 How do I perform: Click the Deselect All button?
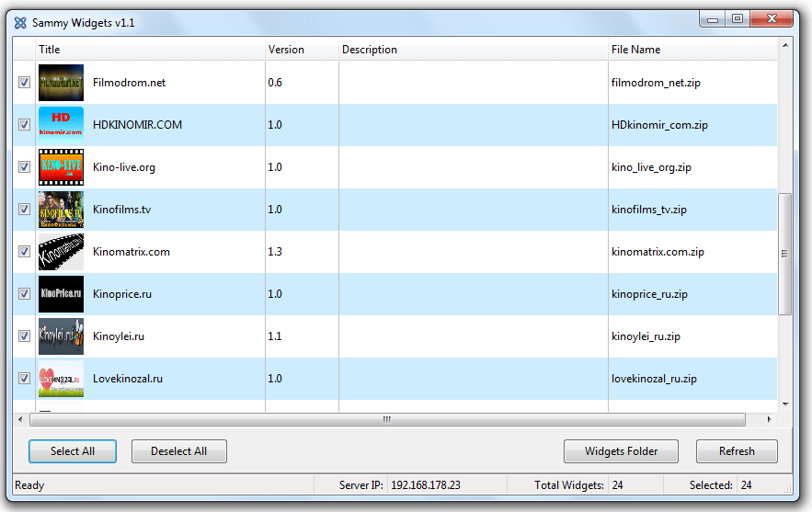178,451
